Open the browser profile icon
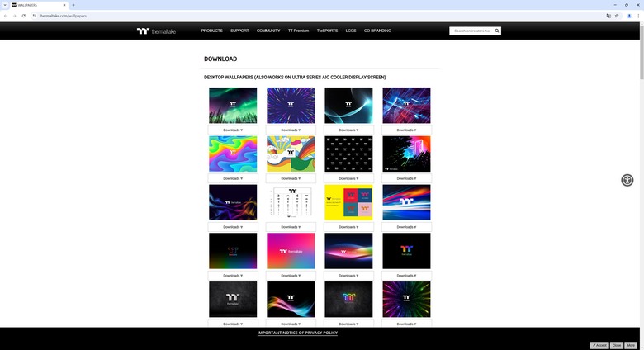 click(629, 16)
